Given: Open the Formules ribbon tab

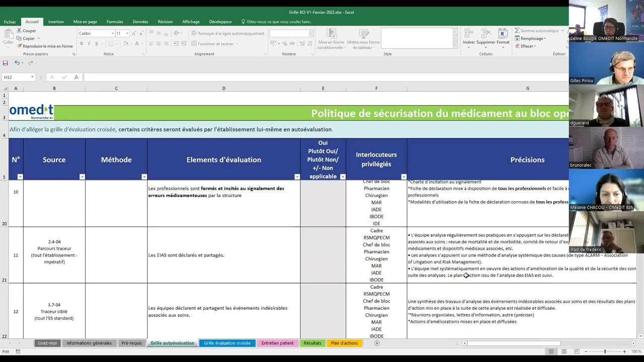Looking at the screenshot, I should (115, 22).
